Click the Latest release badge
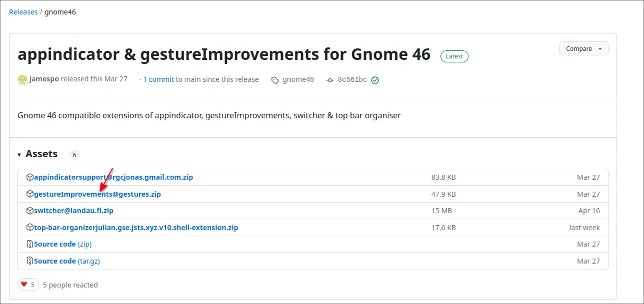644x304 pixels. pyautogui.click(x=454, y=56)
